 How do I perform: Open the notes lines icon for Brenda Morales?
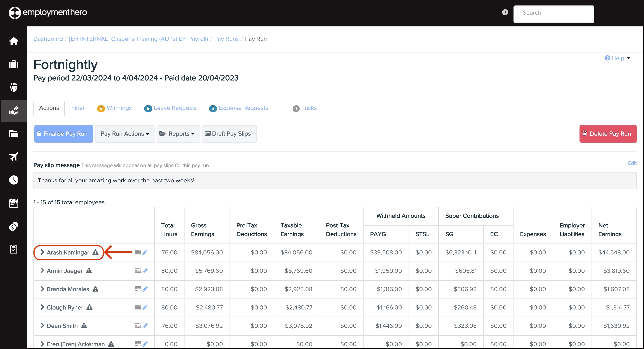[x=138, y=289]
